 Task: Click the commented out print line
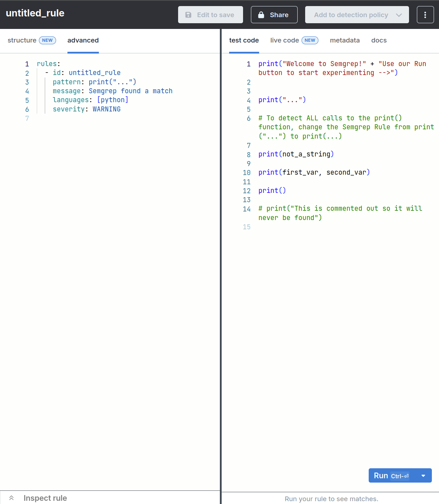tap(340, 213)
